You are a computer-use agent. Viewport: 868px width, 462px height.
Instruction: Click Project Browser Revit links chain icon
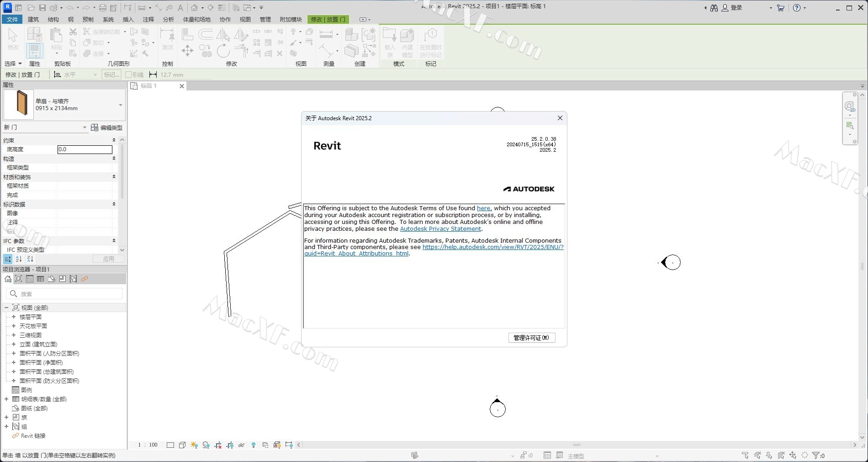[84, 279]
